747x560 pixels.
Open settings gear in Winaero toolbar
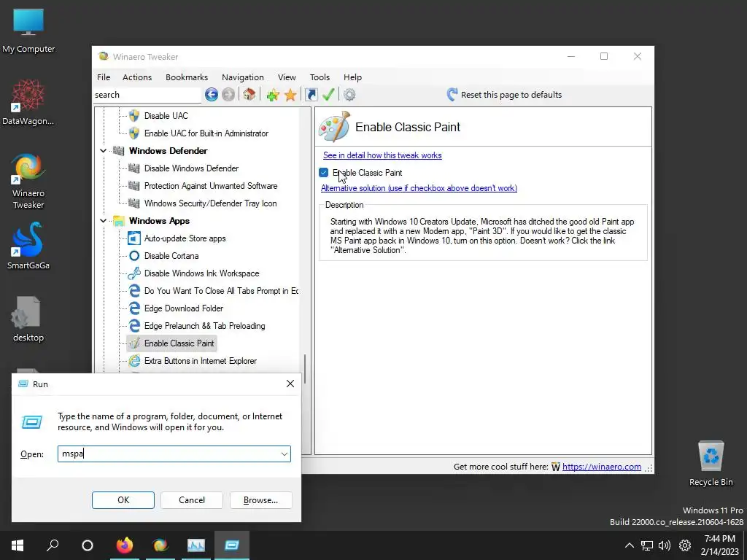click(349, 95)
